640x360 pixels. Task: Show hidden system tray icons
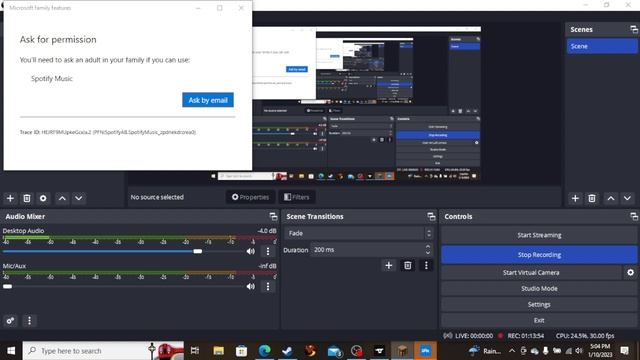coord(512,351)
